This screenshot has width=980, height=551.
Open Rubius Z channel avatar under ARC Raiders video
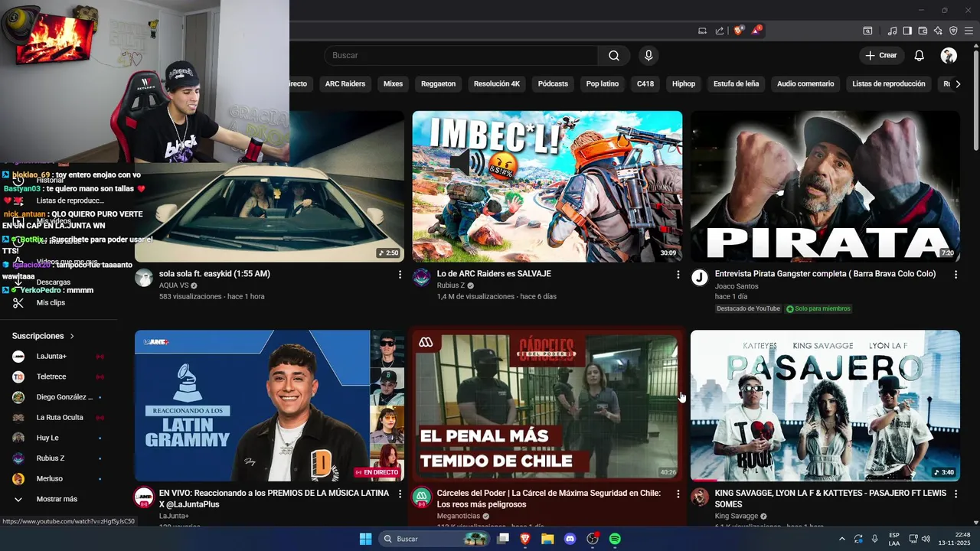click(421, 277)
